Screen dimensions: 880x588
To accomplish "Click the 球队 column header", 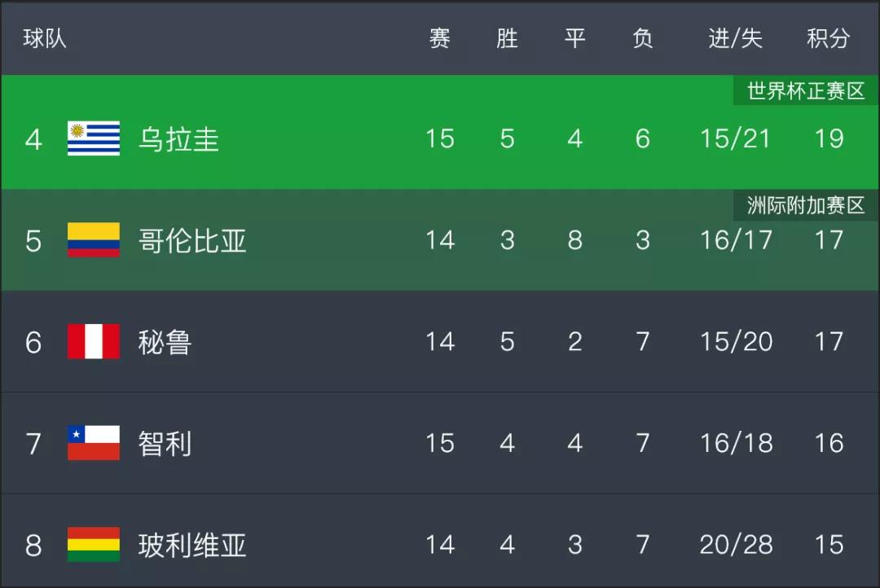I will tap(45, 39).
